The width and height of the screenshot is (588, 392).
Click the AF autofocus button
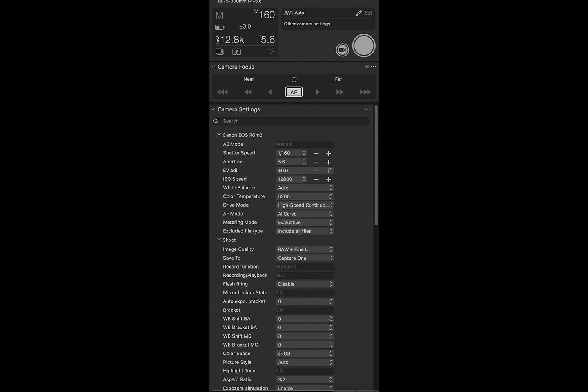point(294,92)
